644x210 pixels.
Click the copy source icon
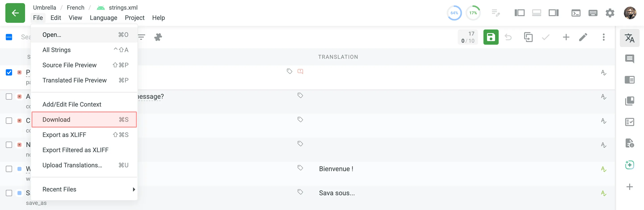[x=528, y=37]
